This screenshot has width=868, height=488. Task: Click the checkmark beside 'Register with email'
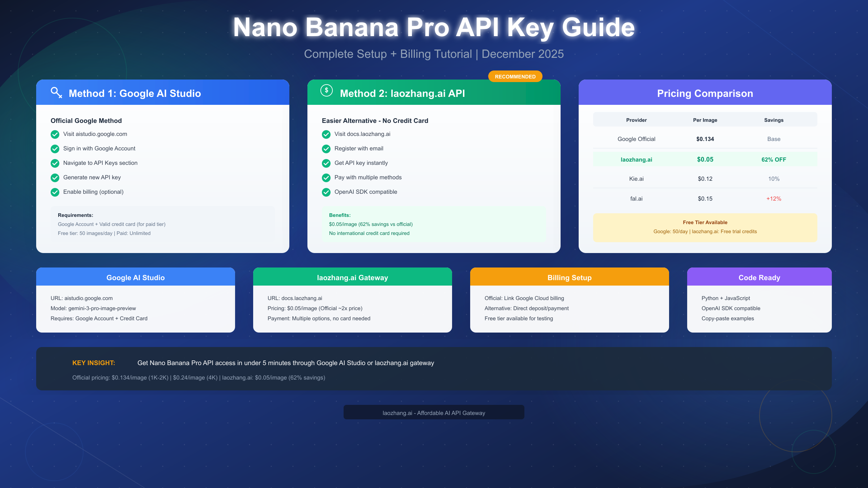point(326,149)
